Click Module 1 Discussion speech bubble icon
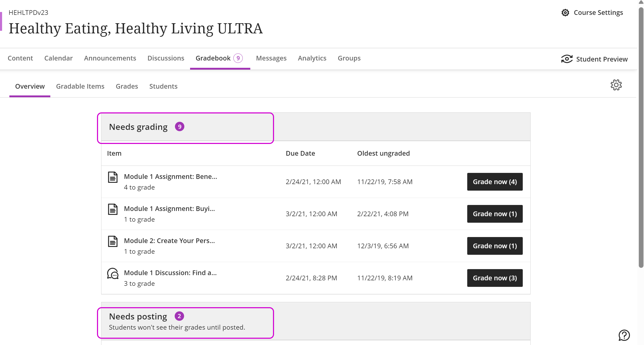 (113, 274)
